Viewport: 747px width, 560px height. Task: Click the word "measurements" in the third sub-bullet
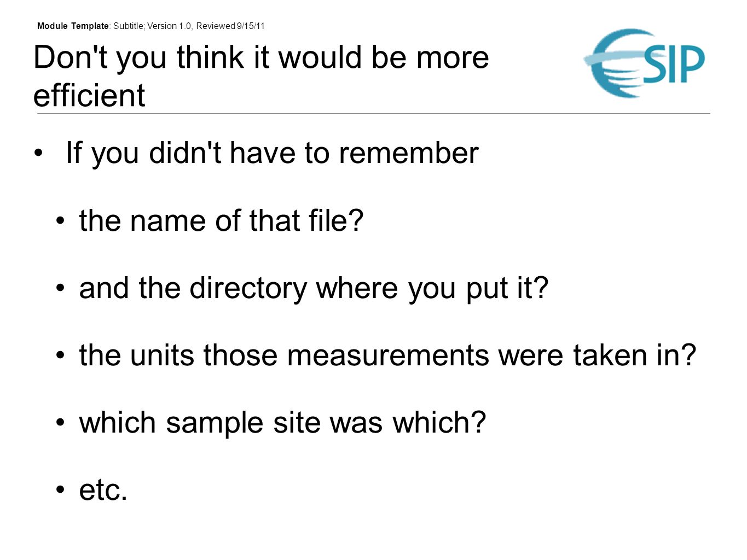tap(388, 356)
